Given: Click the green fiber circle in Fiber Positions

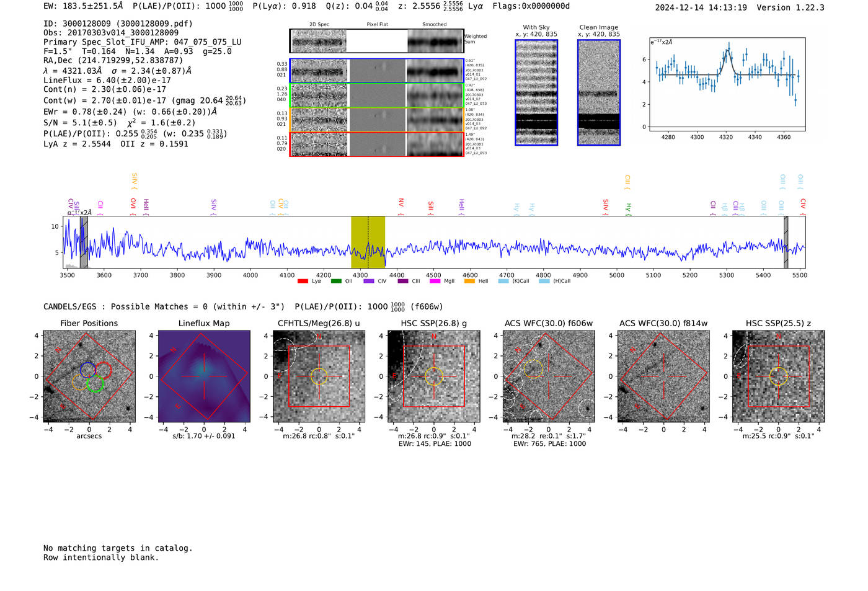Looking at the screenshot, I should 95,384.
